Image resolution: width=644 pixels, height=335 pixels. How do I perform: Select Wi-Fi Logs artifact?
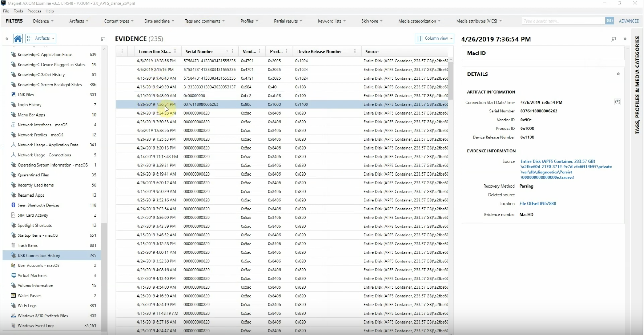click(x=52, y=306)
